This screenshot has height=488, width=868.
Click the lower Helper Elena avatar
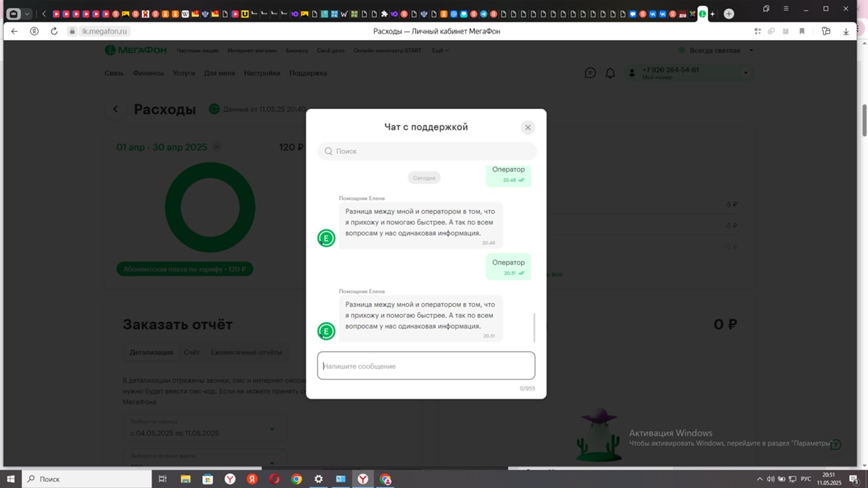pyautogui.click(x=326, y=331)
